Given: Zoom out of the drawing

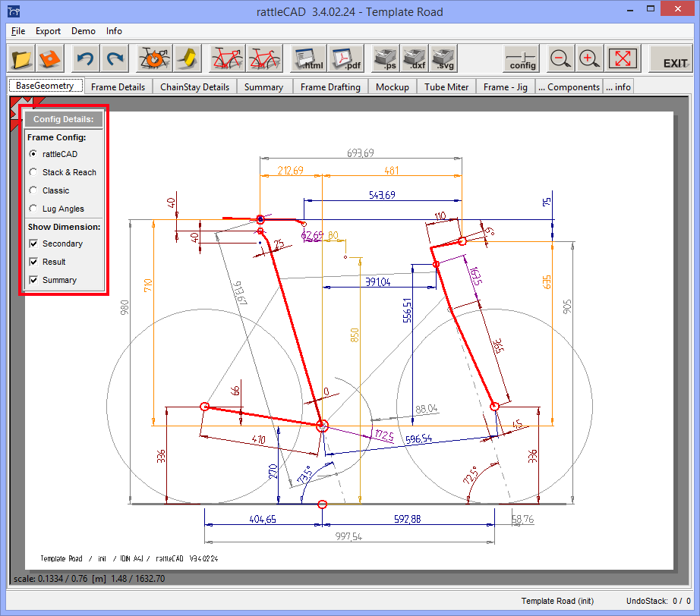Looking at the screenshot, I should tap(560, 58).
